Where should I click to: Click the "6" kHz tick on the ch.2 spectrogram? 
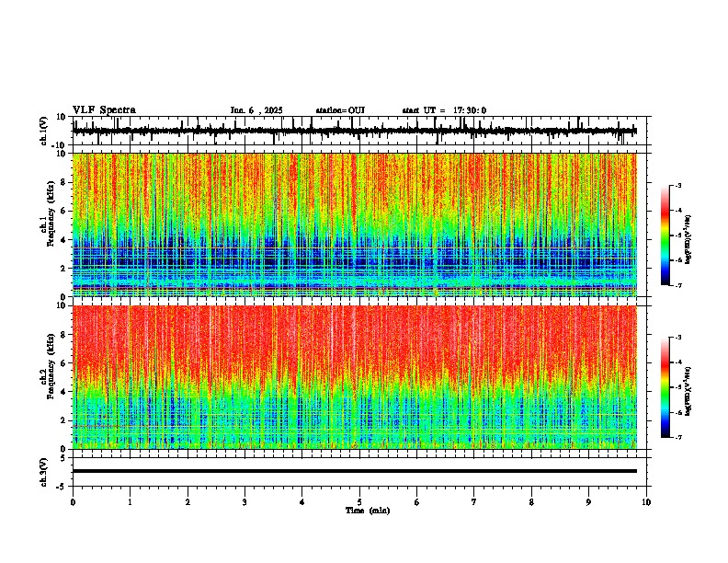click(64, 363)
